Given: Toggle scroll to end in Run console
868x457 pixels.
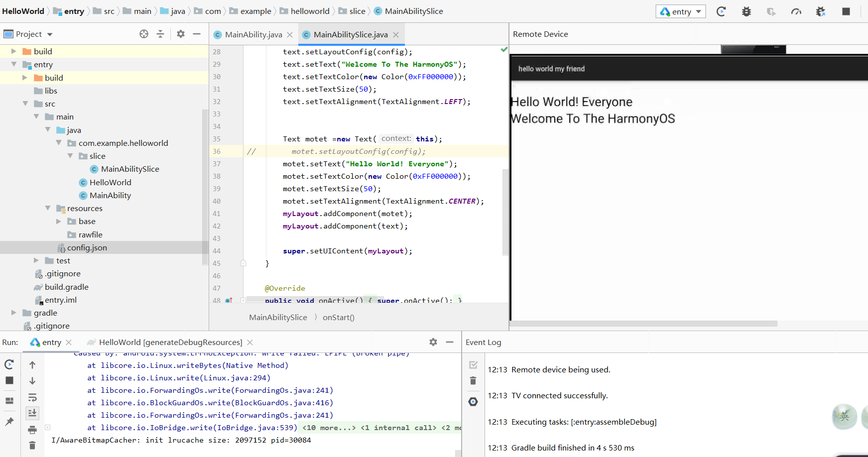Looking at the screenshot, I should coord(32,413).
